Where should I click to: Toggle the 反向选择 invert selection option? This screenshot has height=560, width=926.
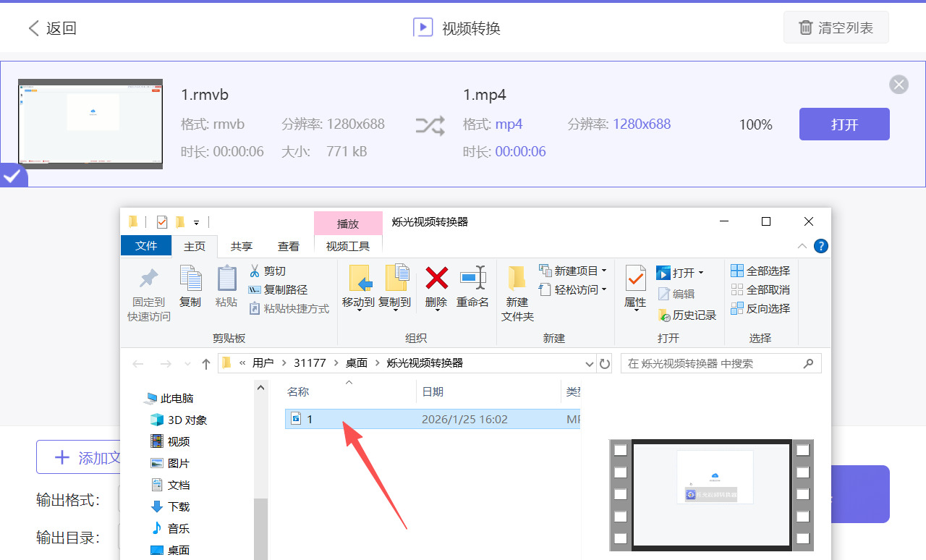[x=760, y=307]
